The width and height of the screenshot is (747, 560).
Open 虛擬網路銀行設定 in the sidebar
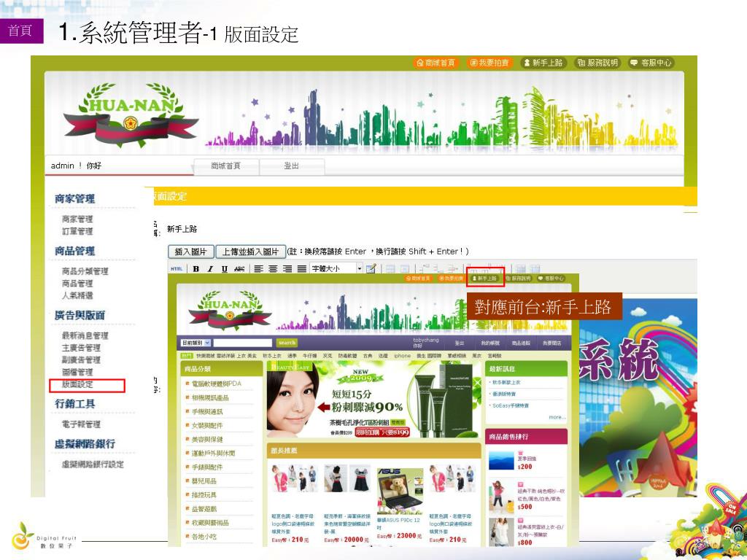point(93,464)
